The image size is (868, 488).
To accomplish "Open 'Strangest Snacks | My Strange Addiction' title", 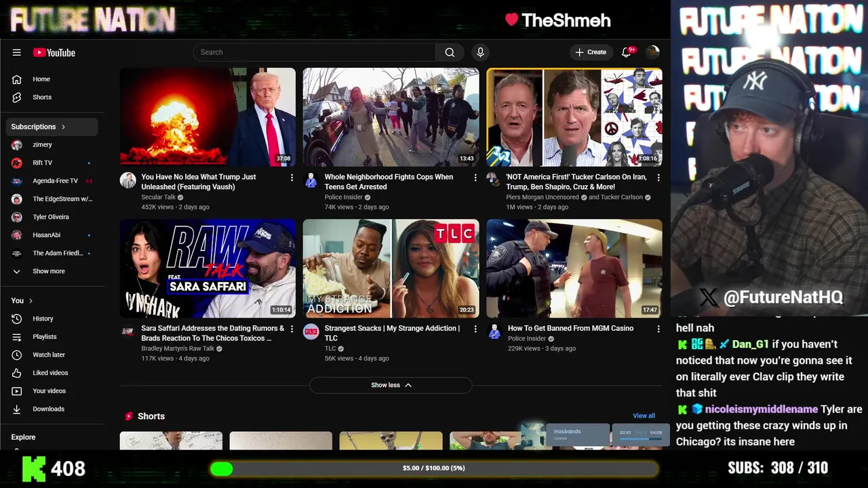I will [392, 333].
